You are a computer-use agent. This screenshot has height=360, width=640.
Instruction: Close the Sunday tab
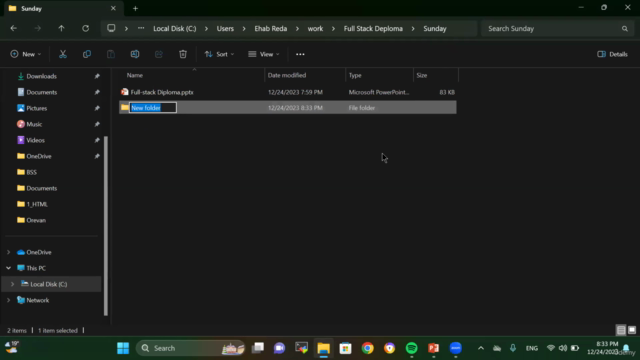[x=113, y=8]
